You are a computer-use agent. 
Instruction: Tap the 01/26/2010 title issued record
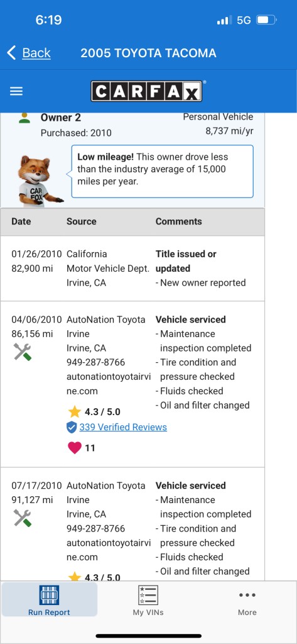click(132, 268)
